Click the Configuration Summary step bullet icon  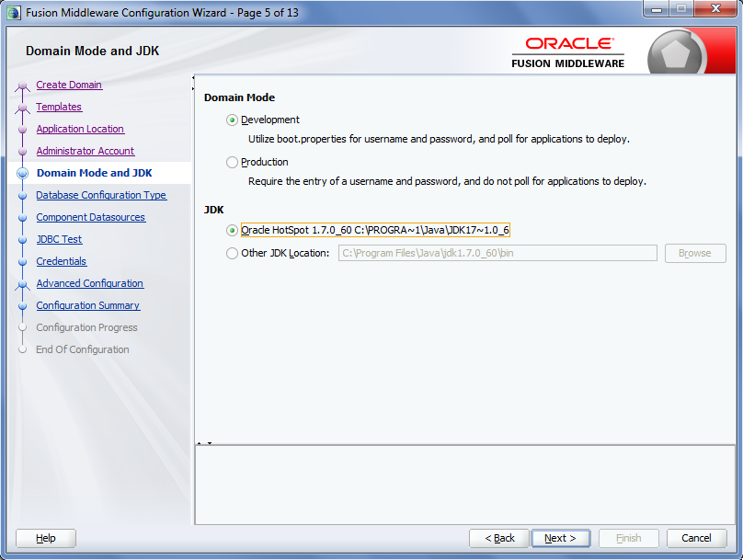tap(22, 306)
